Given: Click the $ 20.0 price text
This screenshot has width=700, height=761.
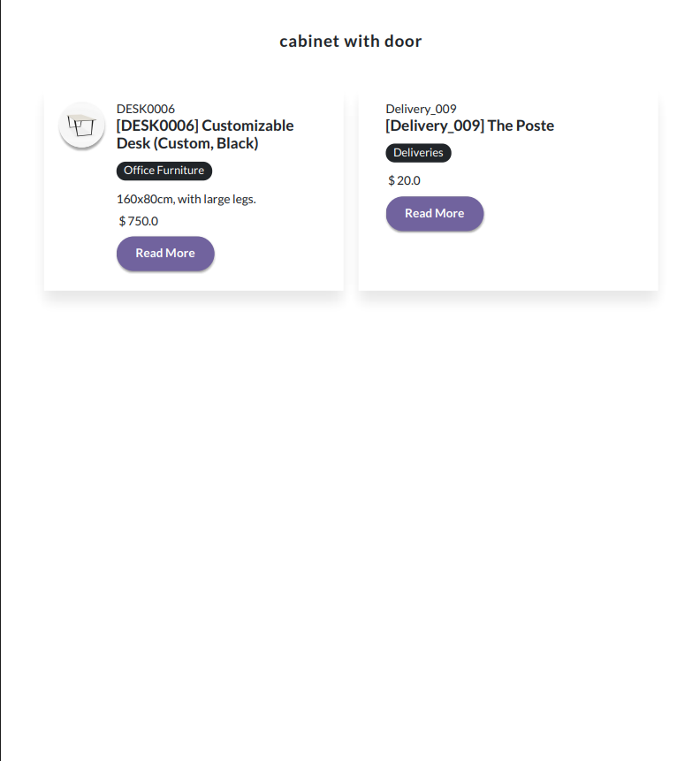Looking at the screenshot, I should (x=405, y=180).
